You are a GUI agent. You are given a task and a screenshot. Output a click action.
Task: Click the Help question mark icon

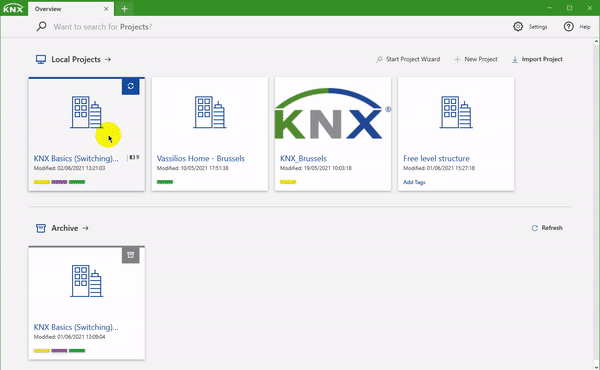coord(569,26)
